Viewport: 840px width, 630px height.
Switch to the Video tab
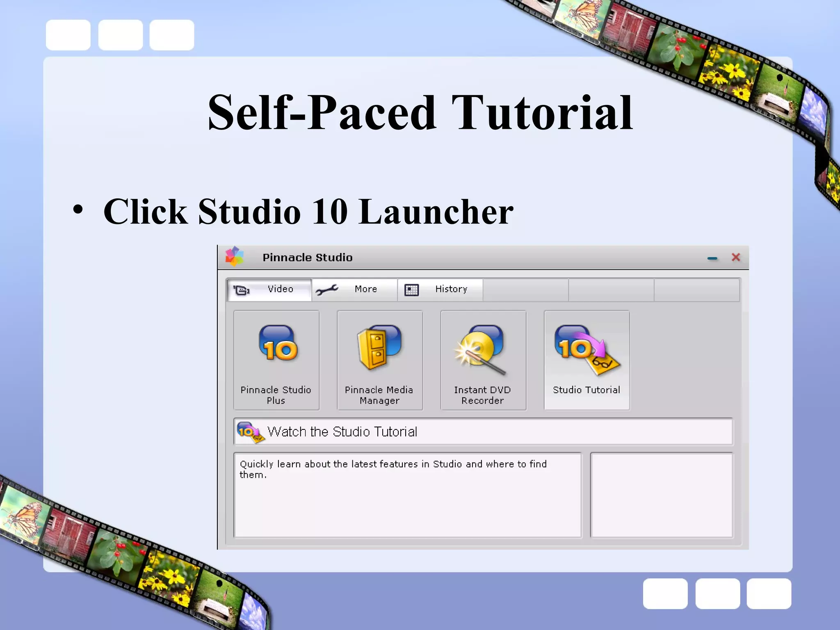point(269,290)
